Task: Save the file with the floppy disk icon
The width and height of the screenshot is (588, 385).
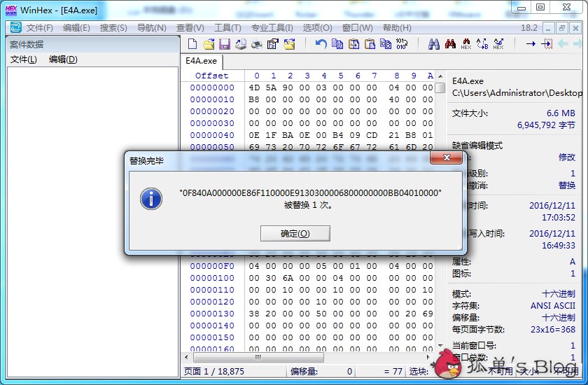Action: [224, 44]
